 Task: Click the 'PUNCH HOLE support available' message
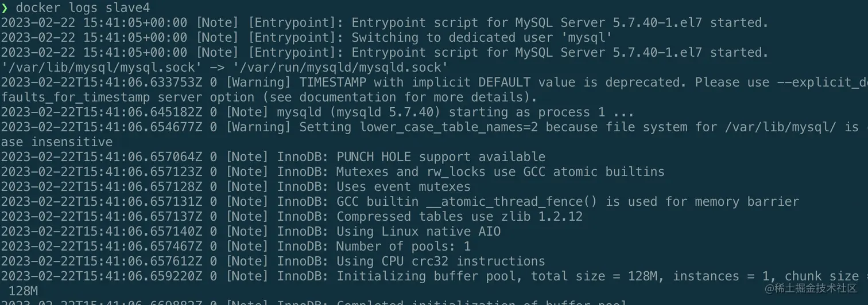441,157
